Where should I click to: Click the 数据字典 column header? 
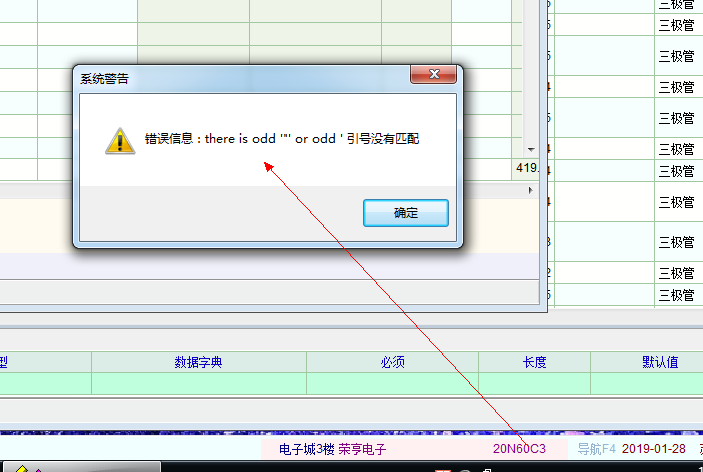[198, 362]
